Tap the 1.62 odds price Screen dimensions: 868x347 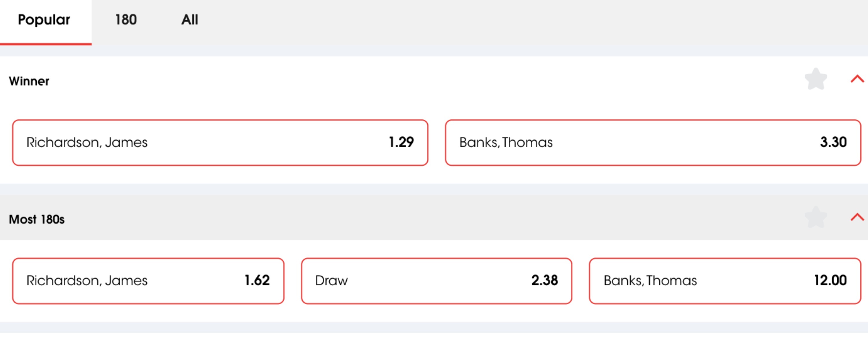click(x=257, y=280)
